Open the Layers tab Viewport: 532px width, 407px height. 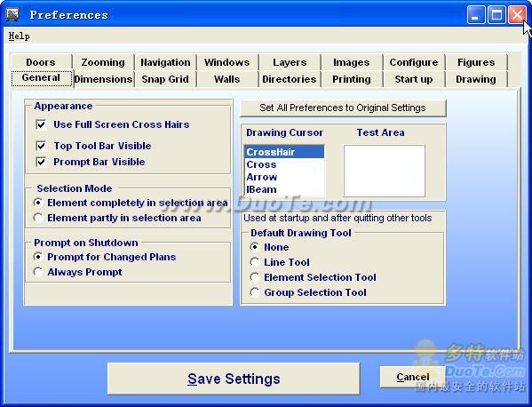tap(290, 62)
